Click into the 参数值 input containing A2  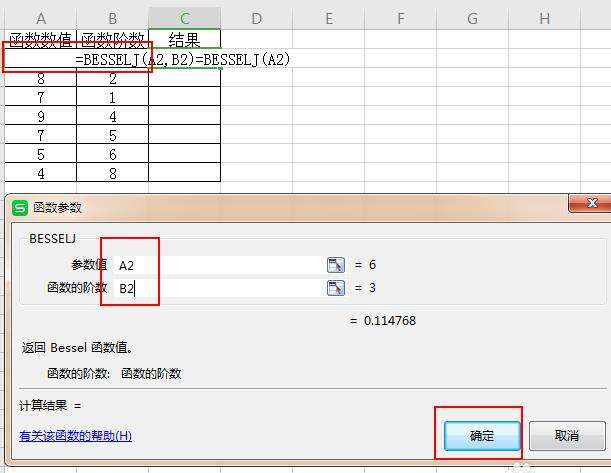[219, 265]
